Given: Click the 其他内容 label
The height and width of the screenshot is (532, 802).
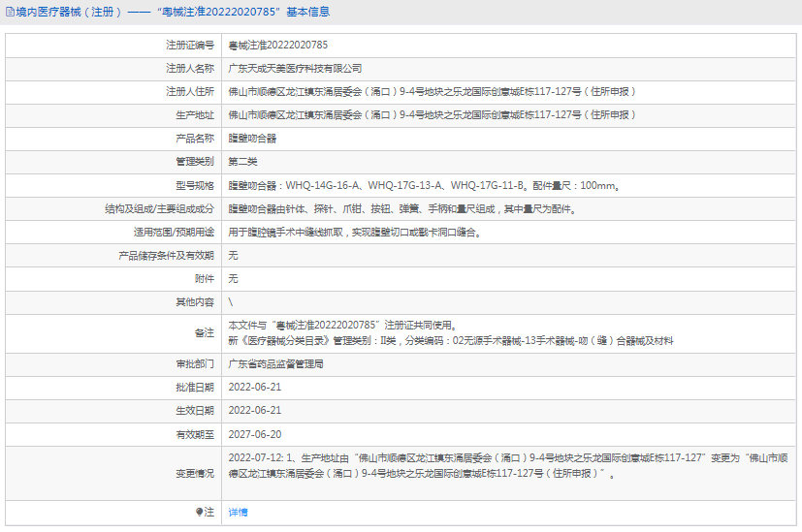Looking at the screenshot, I should coord(195,302).
